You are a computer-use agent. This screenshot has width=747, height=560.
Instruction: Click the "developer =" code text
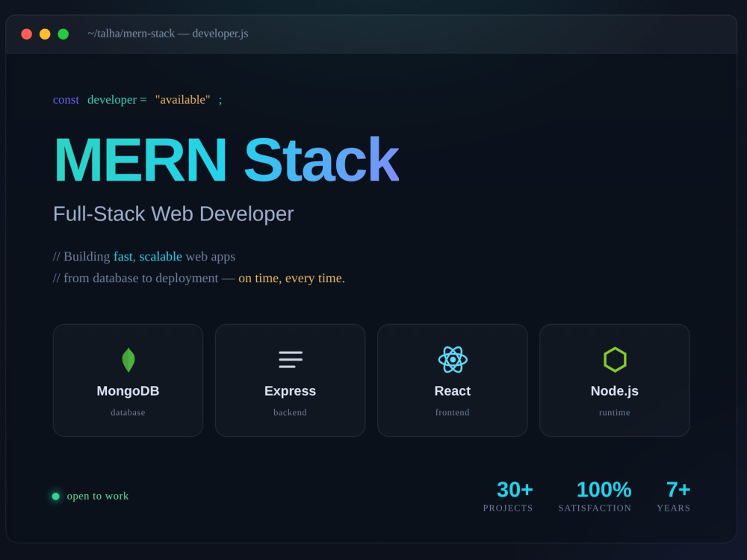coord(117,99)
